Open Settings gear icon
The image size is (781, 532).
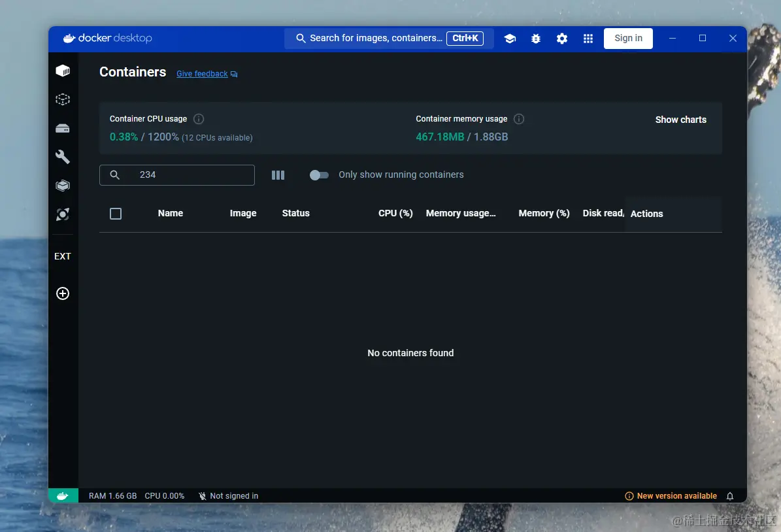[x=562, y=39]
